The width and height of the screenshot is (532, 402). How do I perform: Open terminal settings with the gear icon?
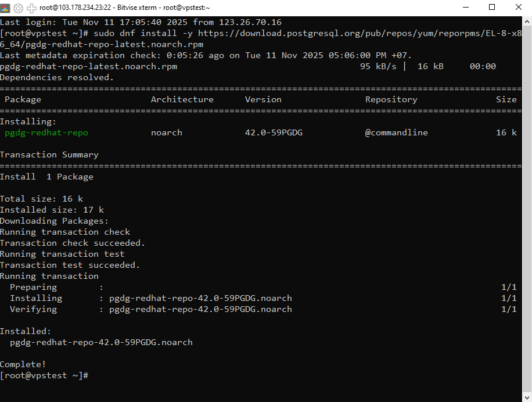(19, 8)
